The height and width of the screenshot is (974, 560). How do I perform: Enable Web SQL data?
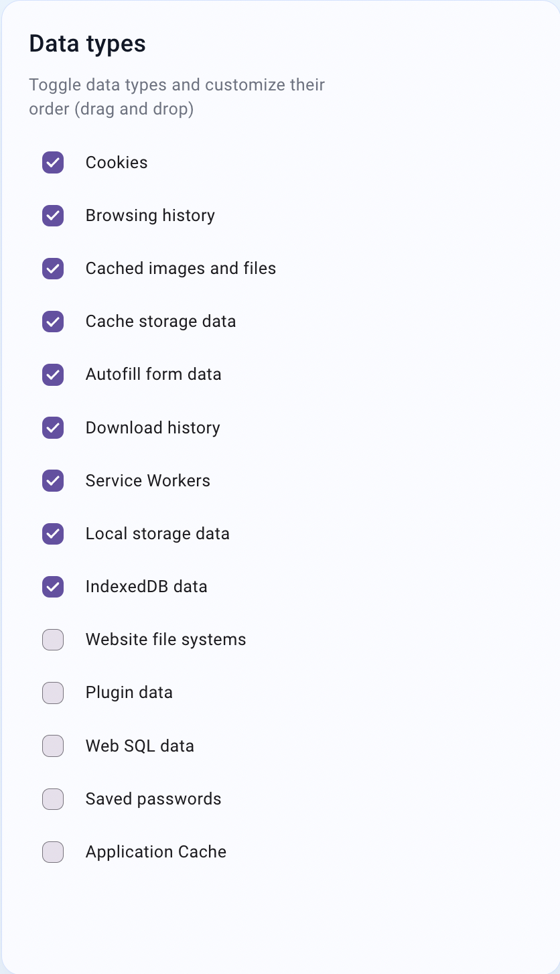(x=52, y=746)
